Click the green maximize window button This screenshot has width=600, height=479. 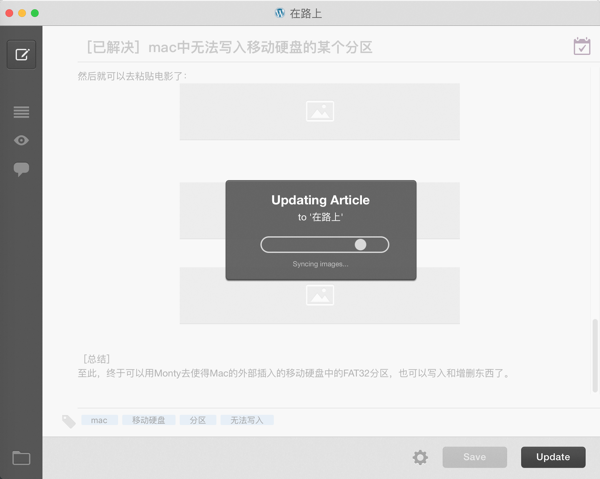tap(35, 13)
